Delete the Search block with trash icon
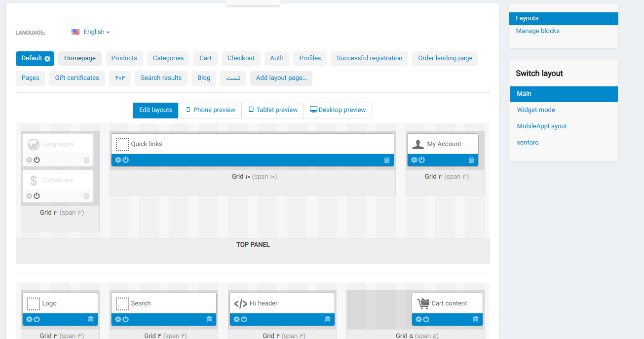This screenshot has height=339, width=644. click(209, 319)
